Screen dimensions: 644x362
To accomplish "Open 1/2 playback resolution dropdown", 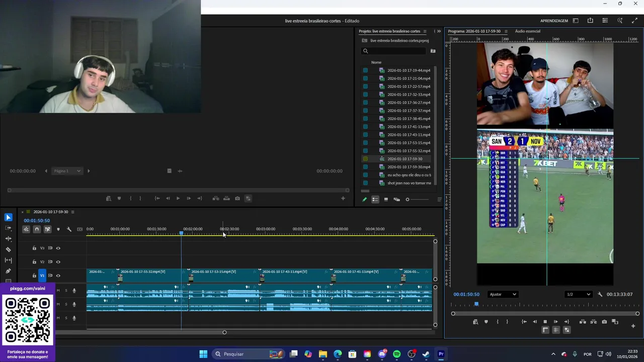I will (x=578, y=294).
